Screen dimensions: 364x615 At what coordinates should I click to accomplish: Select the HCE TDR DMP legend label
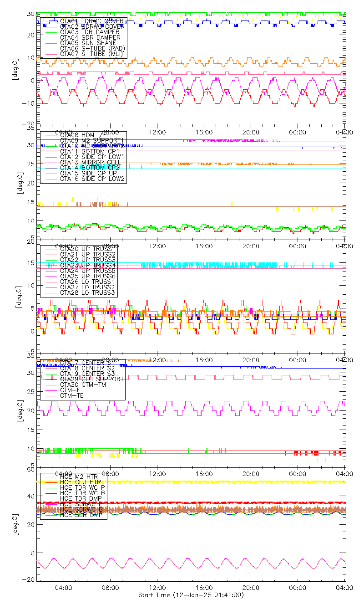[81, 498]
